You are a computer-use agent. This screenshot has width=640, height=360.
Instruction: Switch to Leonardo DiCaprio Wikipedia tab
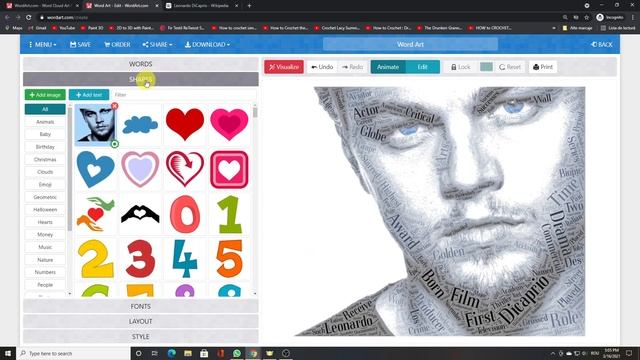(201, 6)
